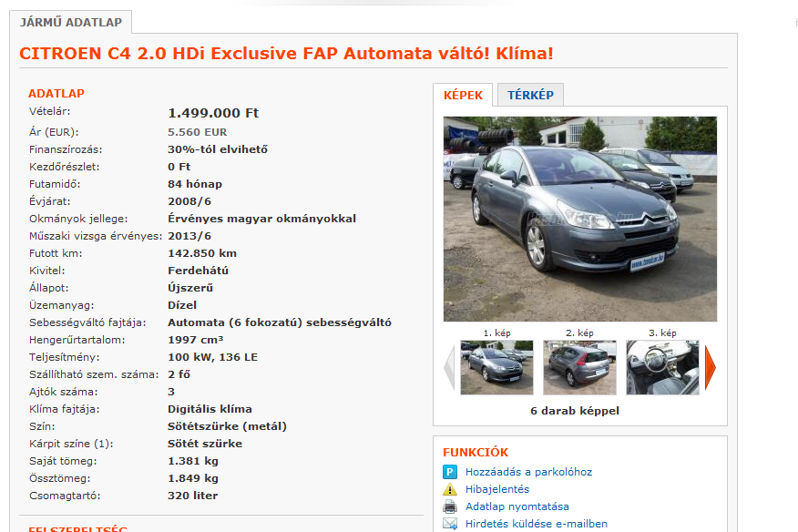Click Hirdetés küldése e-mailben link
The width and height of the screenshot is (798, 532).
537,523
